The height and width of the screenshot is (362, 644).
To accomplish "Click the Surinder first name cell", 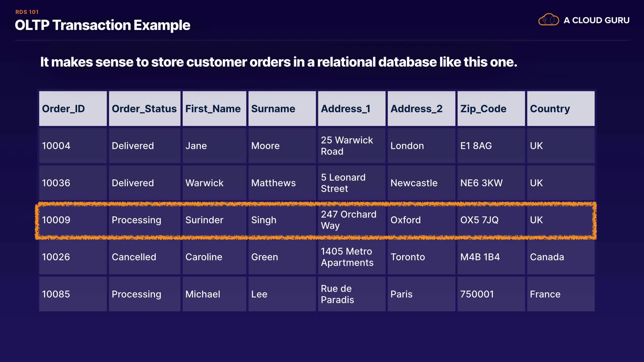I will click(x=204, y=220).
